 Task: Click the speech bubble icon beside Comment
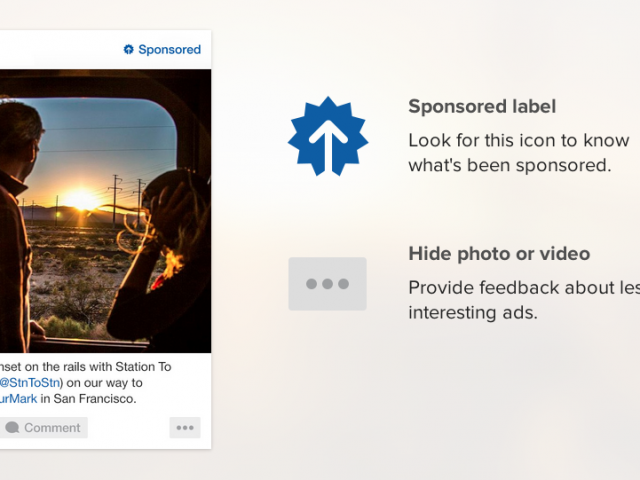12,428
